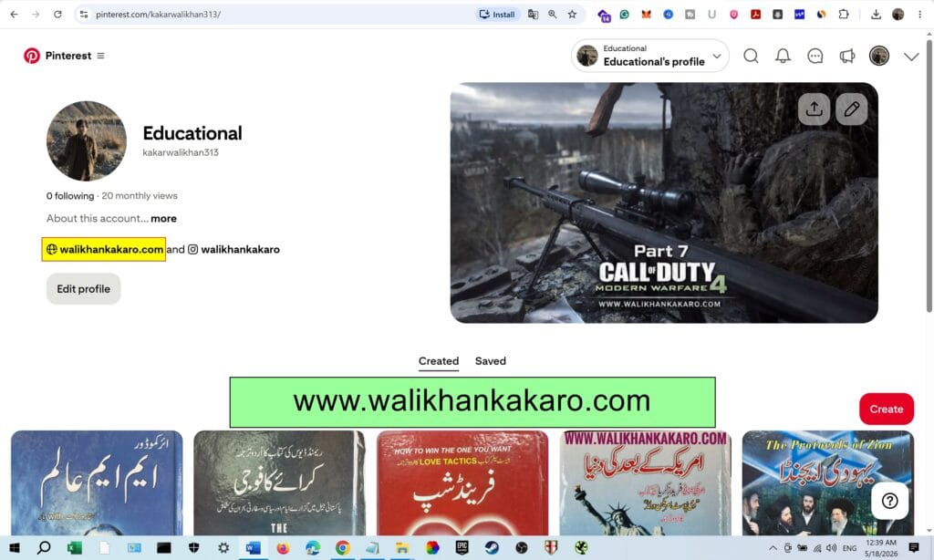Click the view site information icon

84,15
